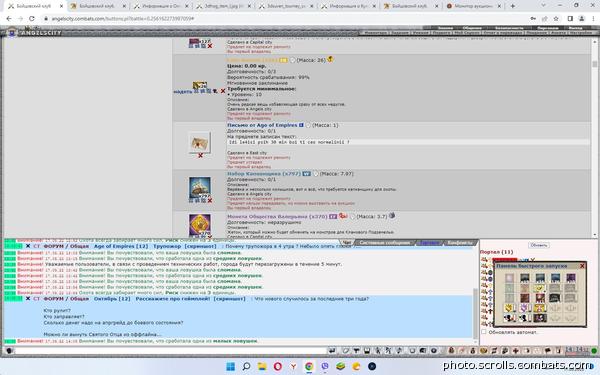Enable the auto-refresh checkbox under the portal list
The width and height of the screenshot is (600, 375).
484,332
